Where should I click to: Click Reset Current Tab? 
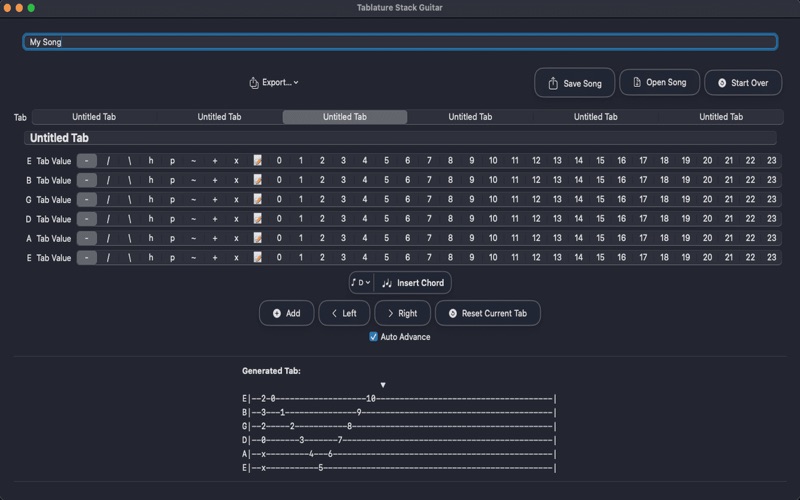click(x=488, y=313)
